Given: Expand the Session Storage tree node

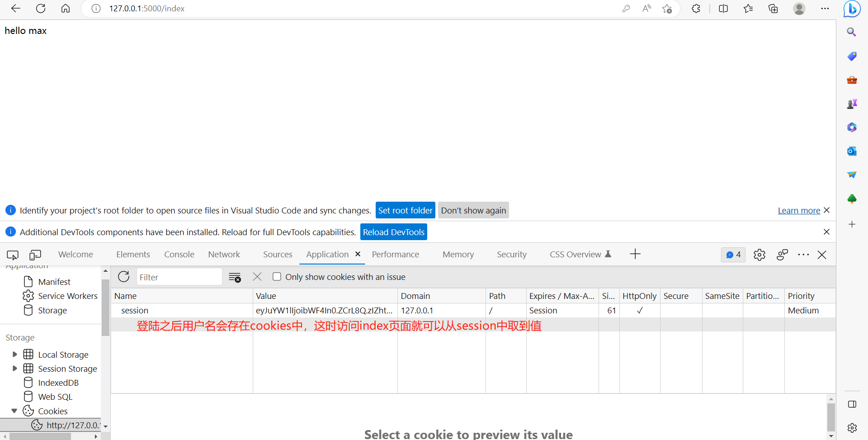Looking at the screenshot, I should coord(14,369).
